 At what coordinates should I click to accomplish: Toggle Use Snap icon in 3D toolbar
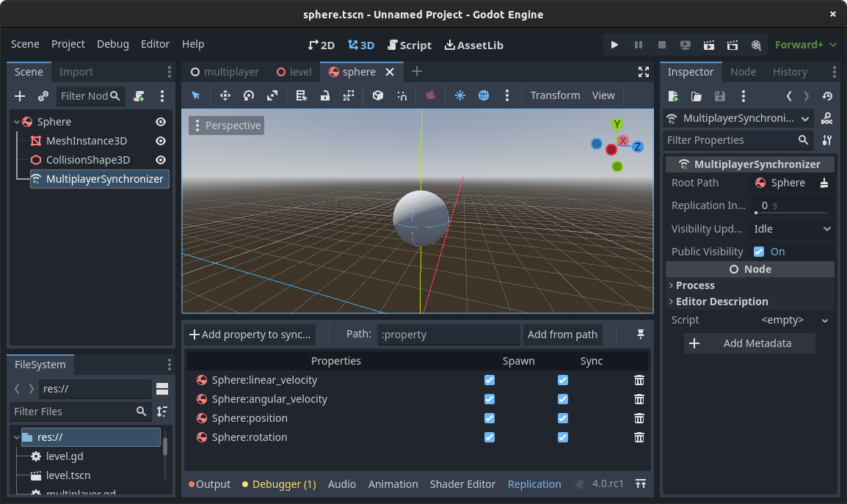point(402,95)
